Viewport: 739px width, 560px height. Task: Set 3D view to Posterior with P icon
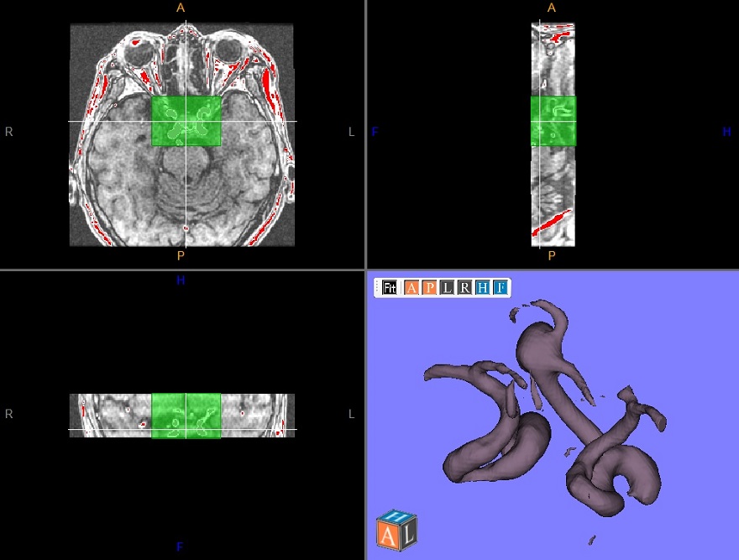[429, 287]
